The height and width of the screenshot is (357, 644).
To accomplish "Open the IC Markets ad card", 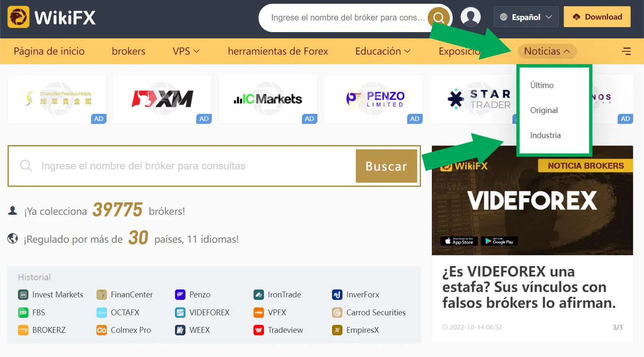I will pos(268,99).
